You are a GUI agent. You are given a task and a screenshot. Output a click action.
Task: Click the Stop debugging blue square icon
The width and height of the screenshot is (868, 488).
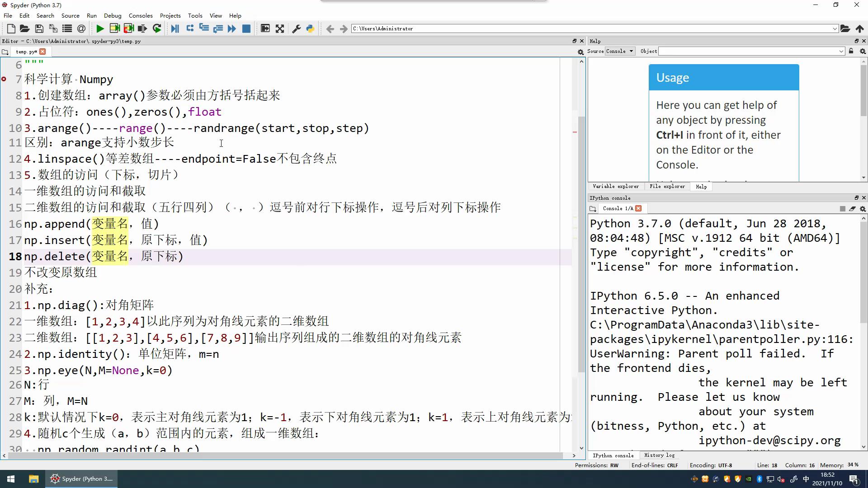click(x=246, y=28)
